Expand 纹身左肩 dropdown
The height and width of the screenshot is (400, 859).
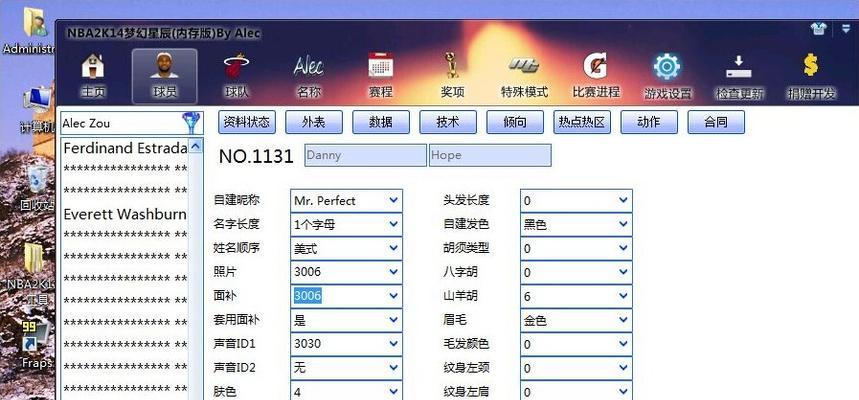623,391
